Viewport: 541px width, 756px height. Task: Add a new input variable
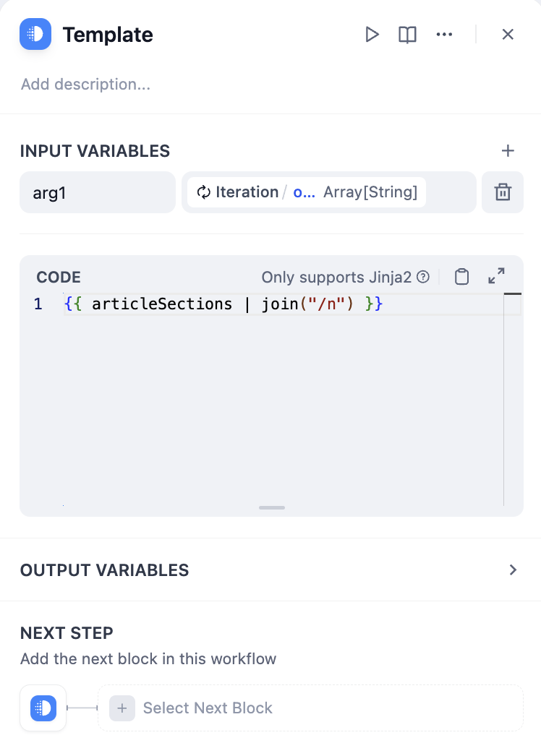(x=508, y=150)
